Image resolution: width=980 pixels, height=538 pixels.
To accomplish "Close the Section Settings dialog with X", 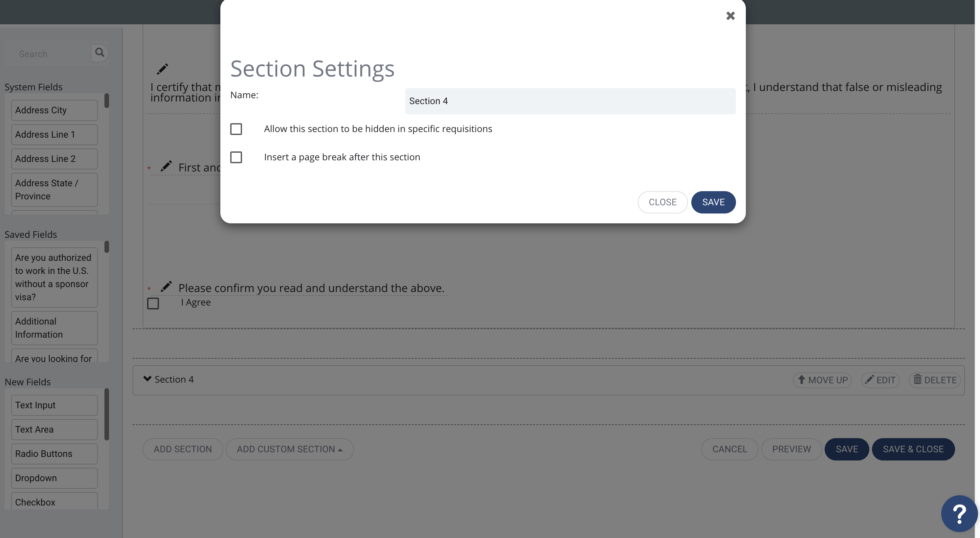I will click(x=730, y=15).
